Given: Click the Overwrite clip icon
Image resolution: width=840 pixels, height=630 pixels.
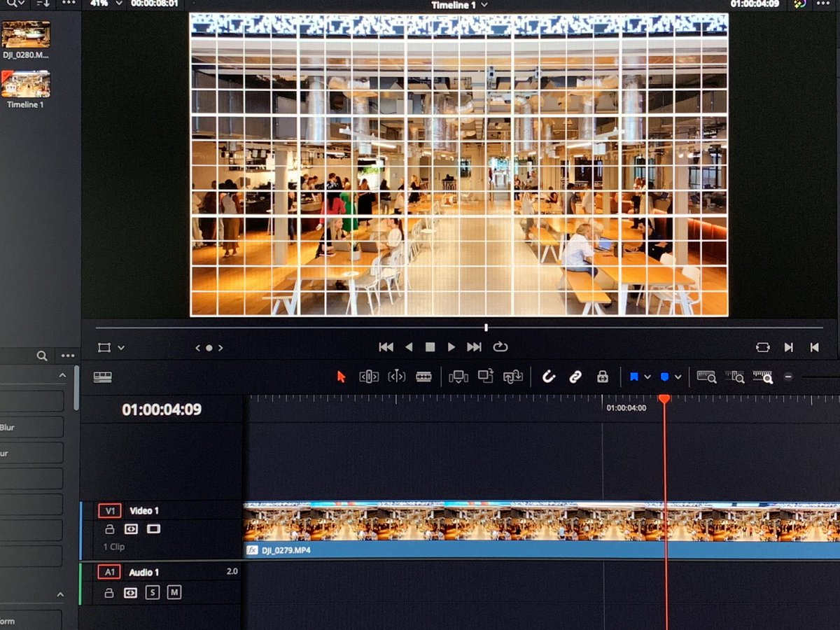Looking at the screenshot, I should pyautogui.click(x=486, y=376).
